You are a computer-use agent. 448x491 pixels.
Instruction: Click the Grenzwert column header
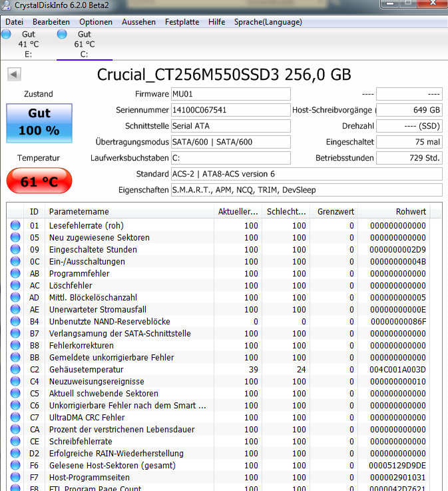[x=334, y=212]
